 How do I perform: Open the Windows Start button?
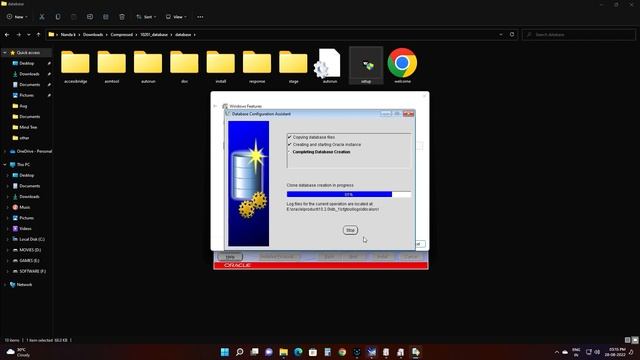click(225, 352)
